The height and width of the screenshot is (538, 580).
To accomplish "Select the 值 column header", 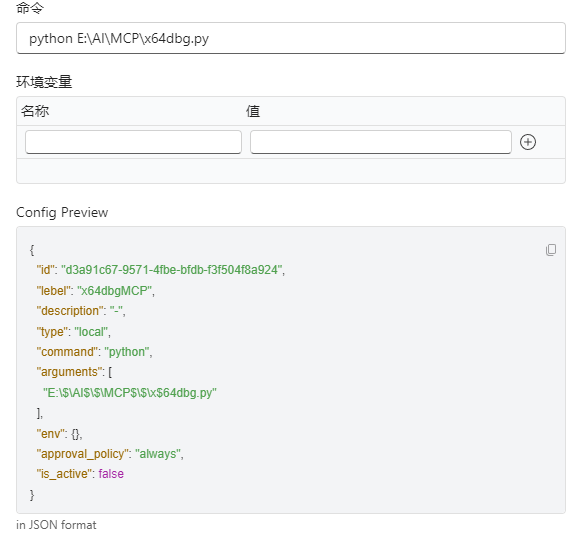I will pyautogui.click(x=253, y=111).
